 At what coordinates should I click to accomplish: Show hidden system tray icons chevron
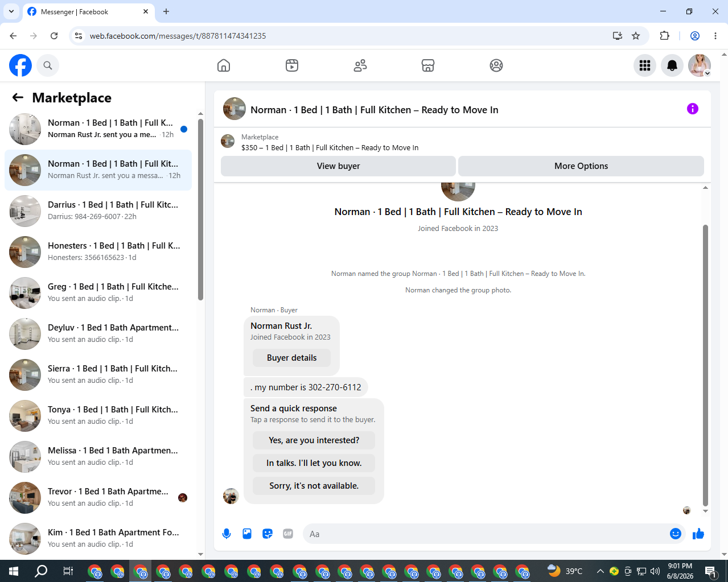(x=600, y=571)
